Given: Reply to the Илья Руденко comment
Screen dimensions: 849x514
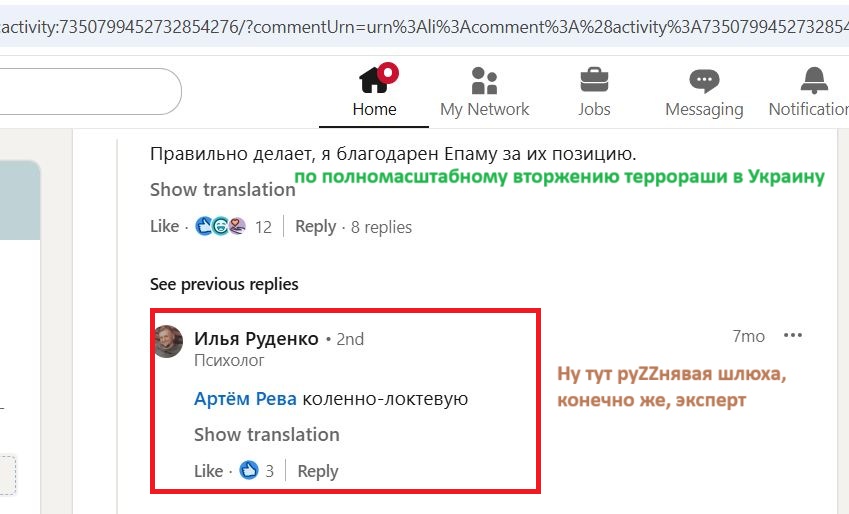Looking at the screenshot, I should [x=318, y=471].
